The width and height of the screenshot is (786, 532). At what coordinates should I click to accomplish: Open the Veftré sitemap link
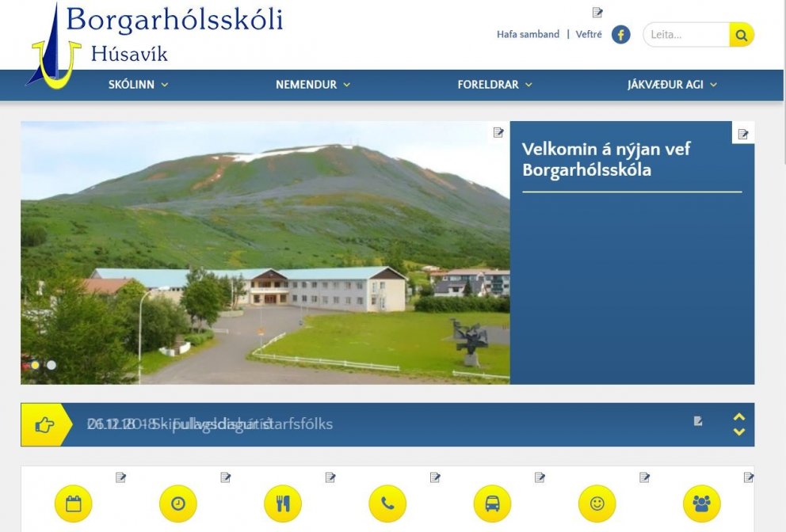(x=589, y=34)
